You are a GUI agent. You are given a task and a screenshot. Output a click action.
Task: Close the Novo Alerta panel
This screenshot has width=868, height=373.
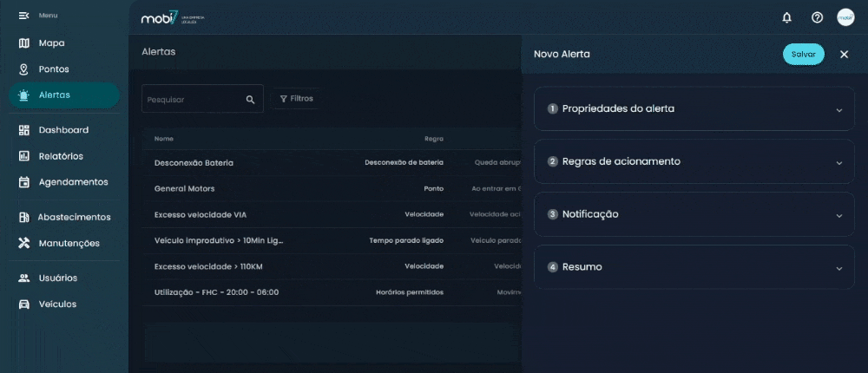[844, 54]
